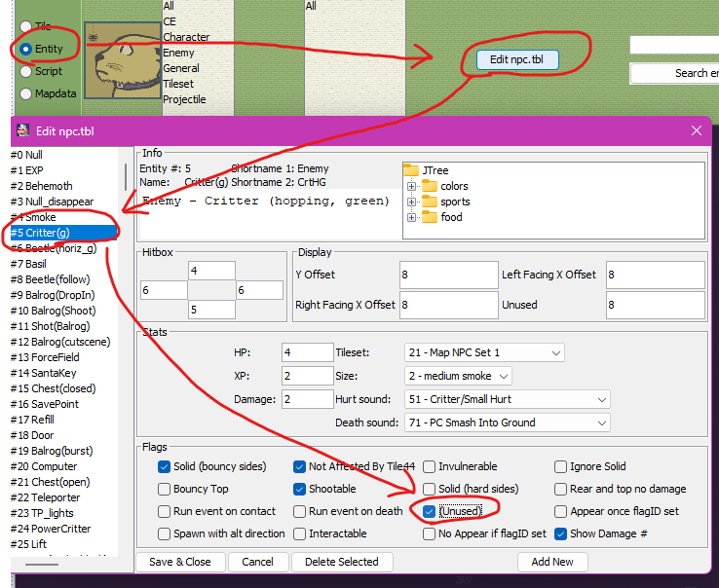The height and width of the screenshot is (588, 719).
Task: Click the HP value field
Action: point(305,351)
